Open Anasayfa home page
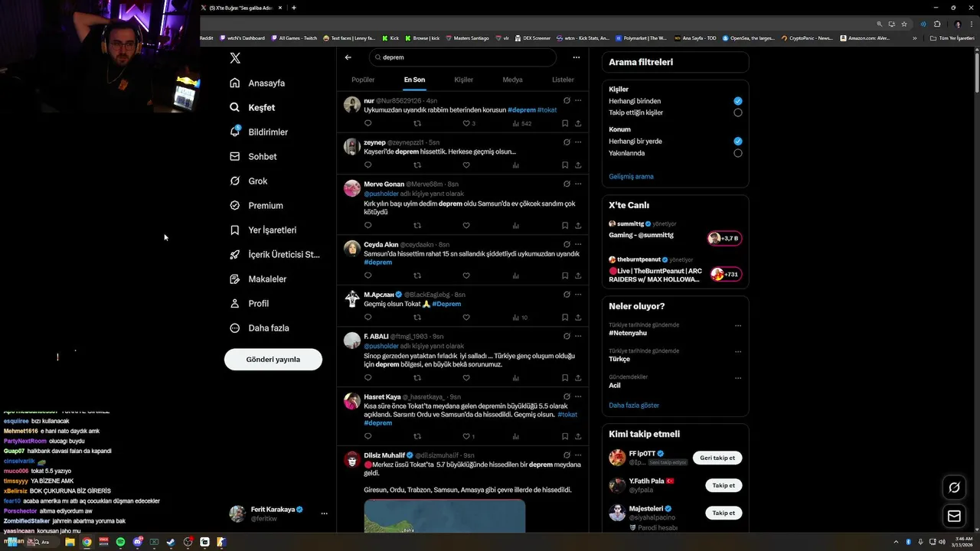Viewport: 980px width, 551px height. pos(258,83)
